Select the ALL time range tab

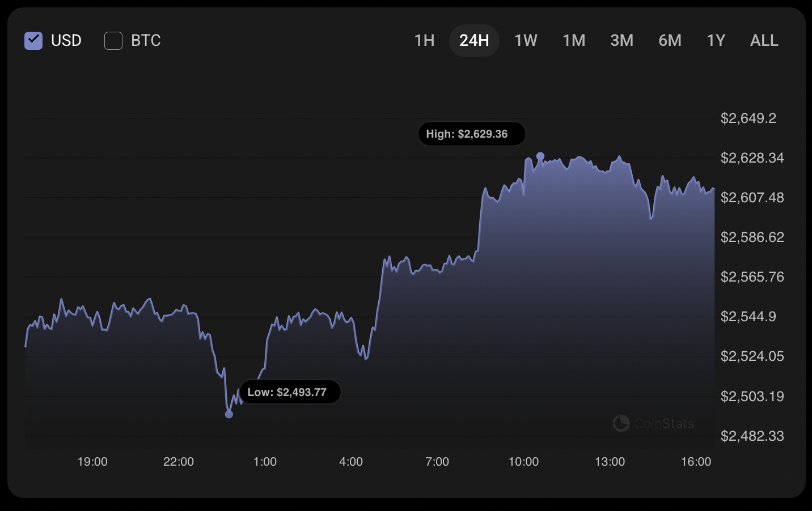point(764,40)
